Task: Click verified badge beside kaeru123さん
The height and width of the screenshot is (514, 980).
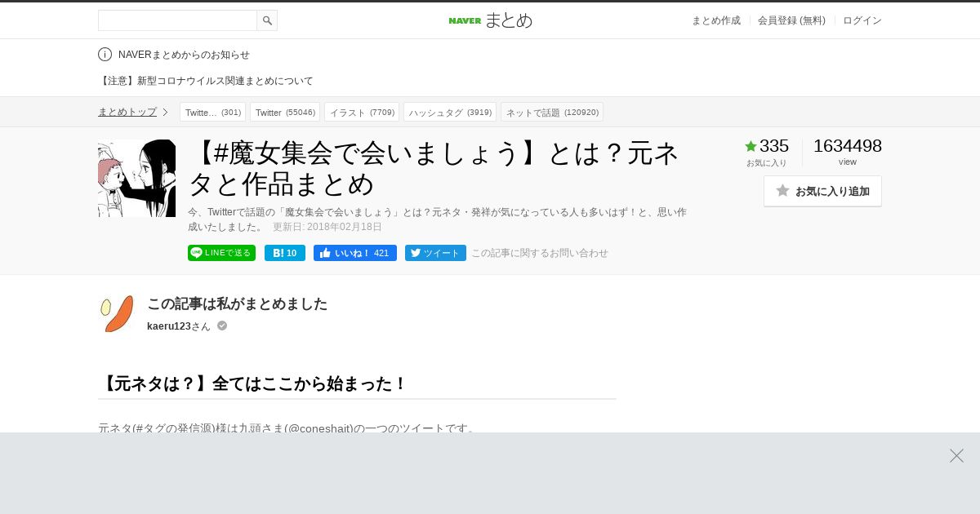Action: click(222, 326)
